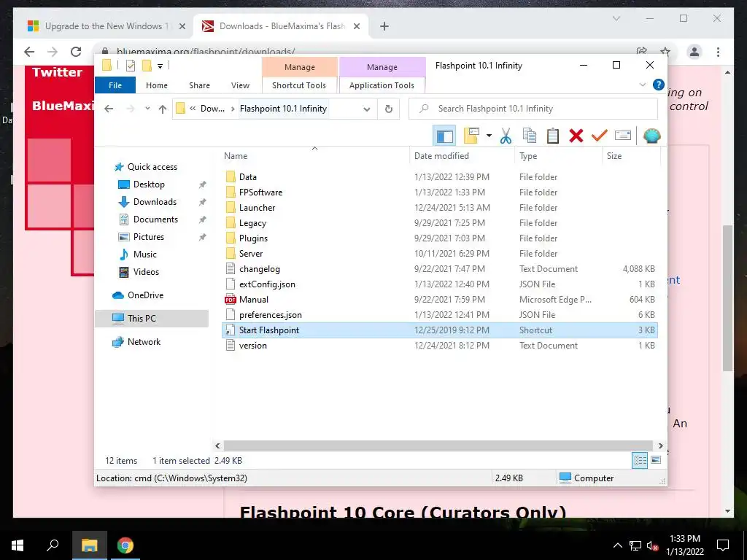The height and width of the screenshot is (560, 747).
Task: Select Network in navigation pane
Action: click(x=144, y=342)
